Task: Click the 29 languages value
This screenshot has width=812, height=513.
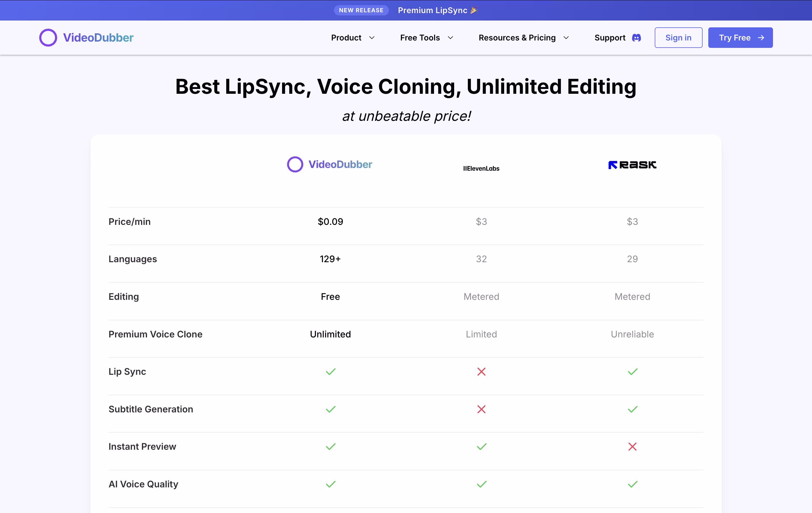Action: (632, 259)
